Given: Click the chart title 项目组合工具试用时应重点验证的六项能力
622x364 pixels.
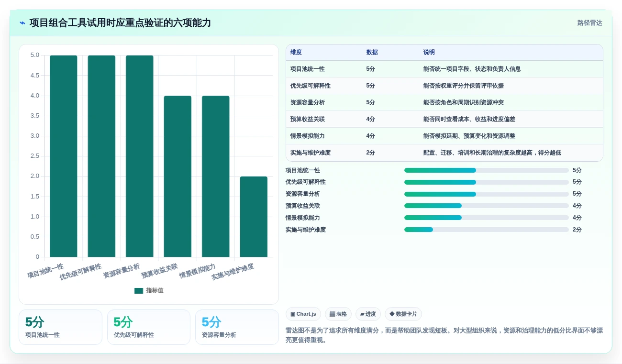Looking at the screenshot, I should coord(120,23).
